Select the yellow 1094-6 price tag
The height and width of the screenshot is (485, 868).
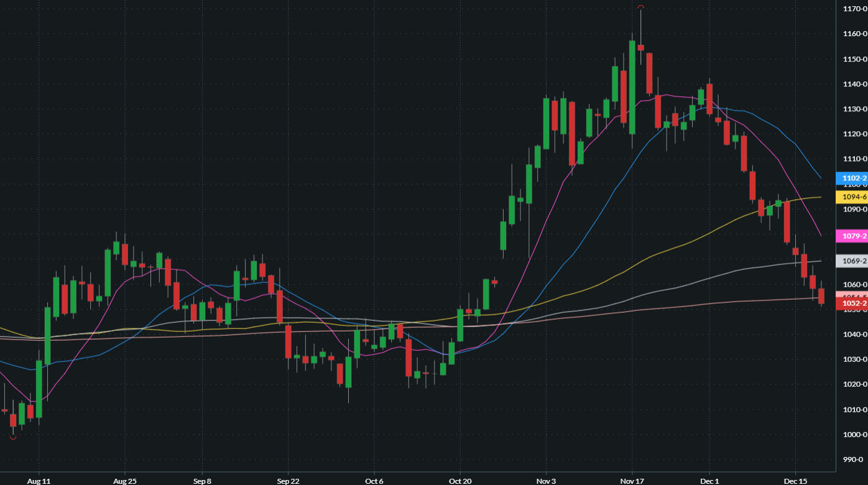tap(852, 197)
